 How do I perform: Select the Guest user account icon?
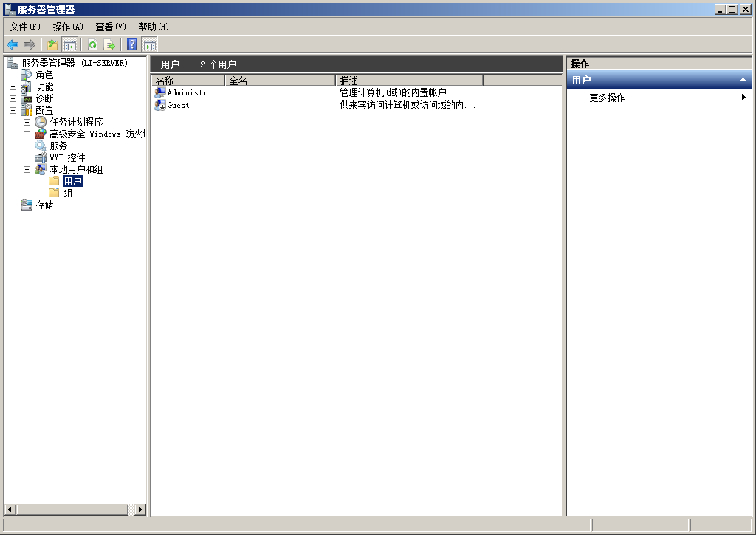pyautogui.click(x=160, y=105)
